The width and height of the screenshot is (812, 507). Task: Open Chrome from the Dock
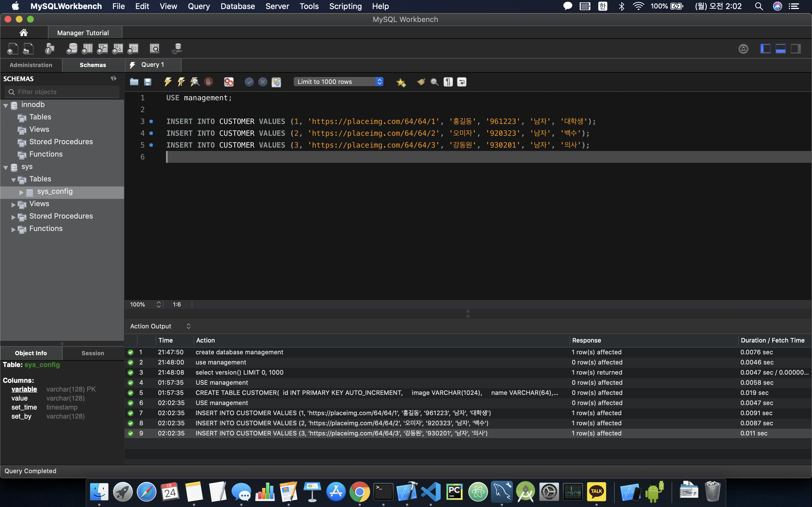click(x=359, y=492)
